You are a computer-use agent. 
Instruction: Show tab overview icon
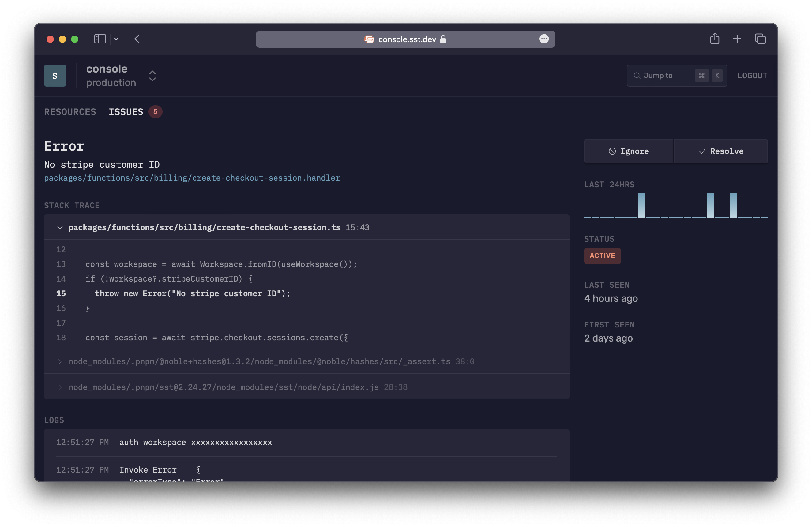coord(760,39)
